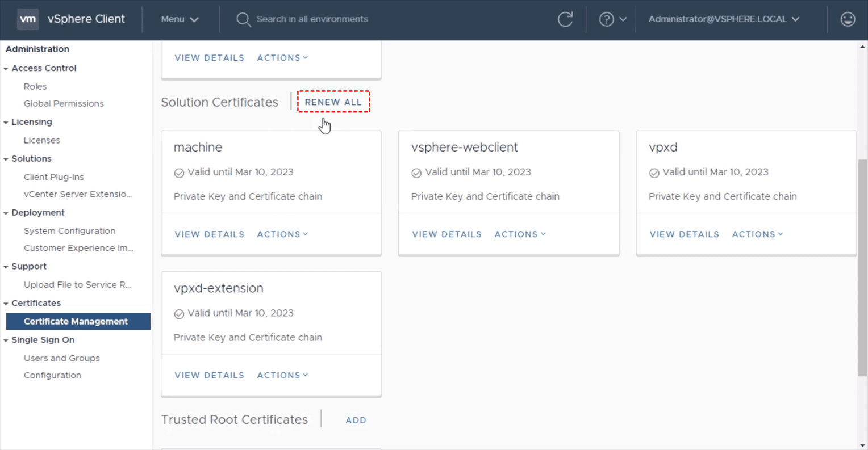The image size is (868, 450).
Task: Open the help question mark icon
Action: coord(606,19)
